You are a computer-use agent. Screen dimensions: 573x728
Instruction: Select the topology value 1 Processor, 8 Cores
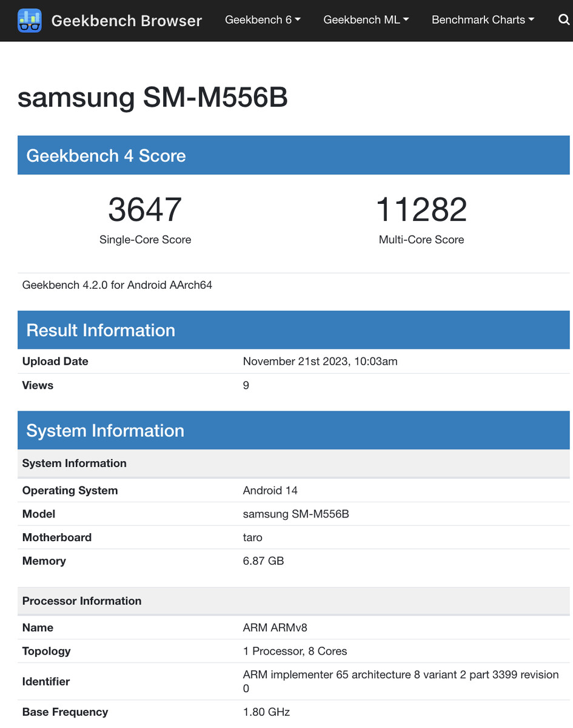click(x=295, y=652)
